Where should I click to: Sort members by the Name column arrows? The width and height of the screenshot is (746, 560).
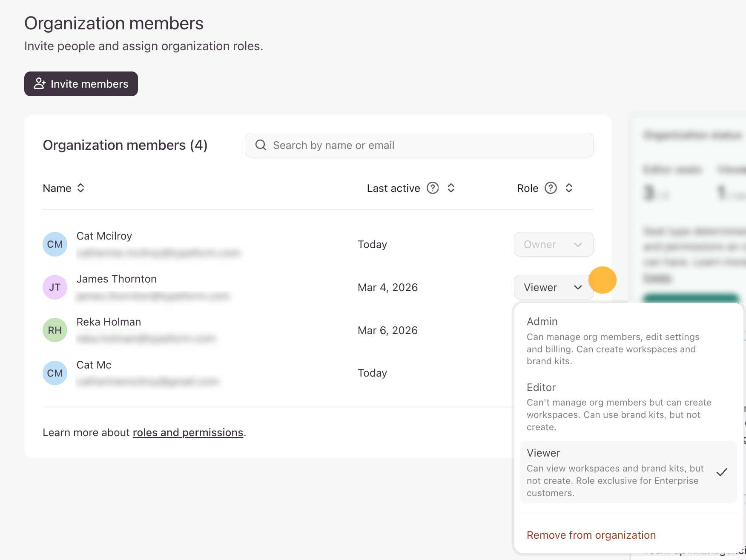pos(80,188)
